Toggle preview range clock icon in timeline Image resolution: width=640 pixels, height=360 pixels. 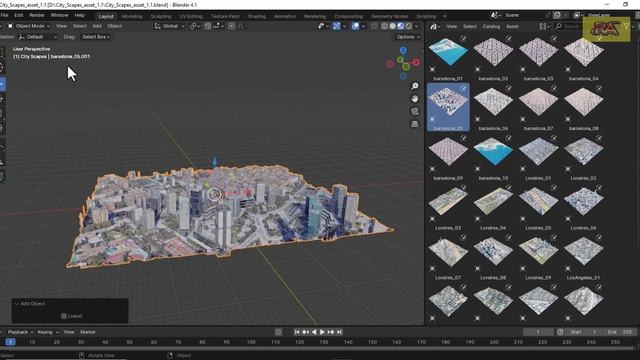click(560, 332)
